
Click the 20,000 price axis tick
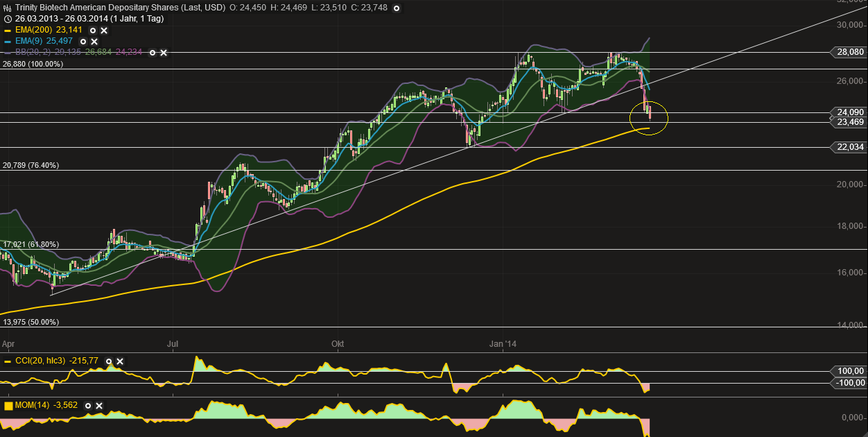[851, 185]
